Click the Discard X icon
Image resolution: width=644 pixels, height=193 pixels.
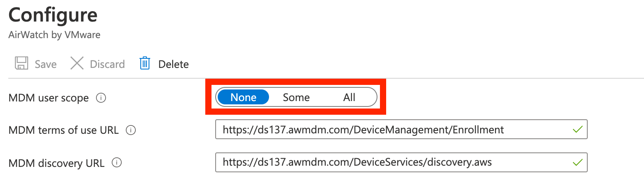click(x=77, y=64)
